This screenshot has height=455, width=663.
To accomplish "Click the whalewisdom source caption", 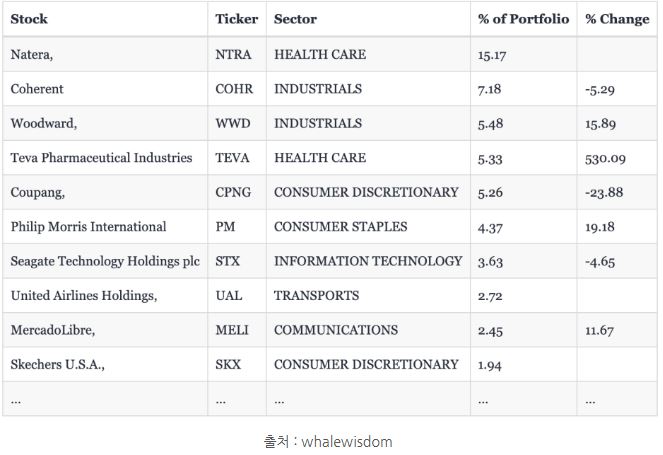I will coord(328,442).
